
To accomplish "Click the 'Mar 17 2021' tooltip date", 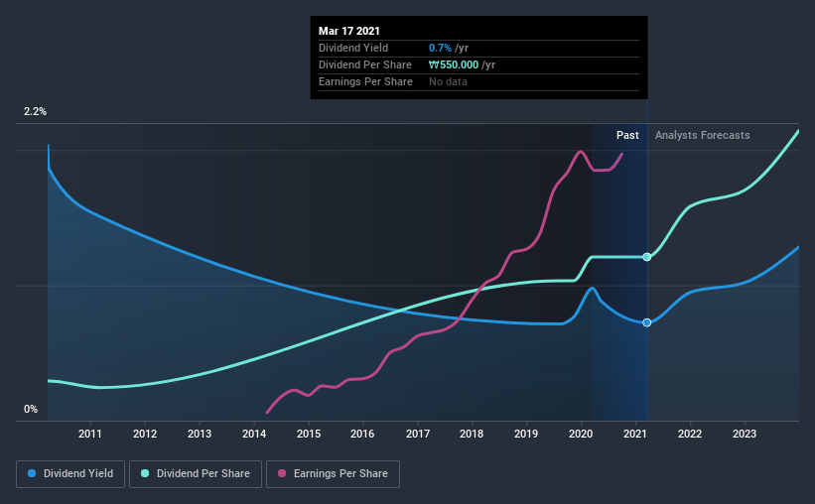I will point(349,31).
